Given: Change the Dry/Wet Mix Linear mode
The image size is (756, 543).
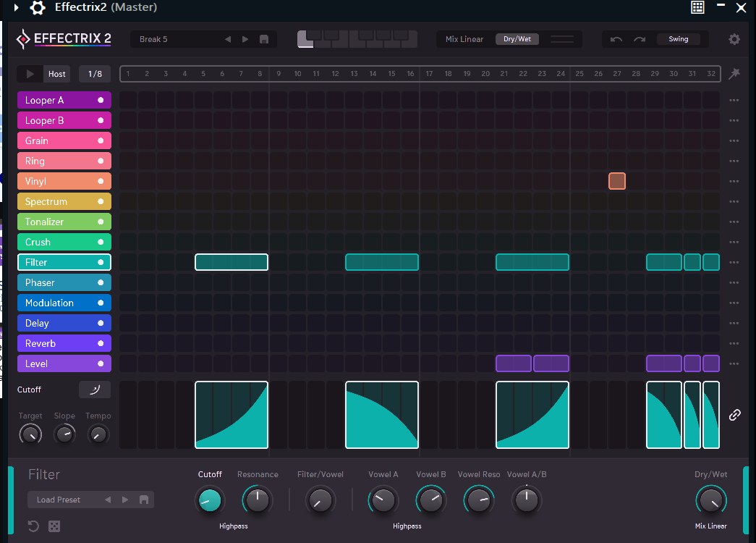Looking at the screenshot, I should click(x=710, y=526).
